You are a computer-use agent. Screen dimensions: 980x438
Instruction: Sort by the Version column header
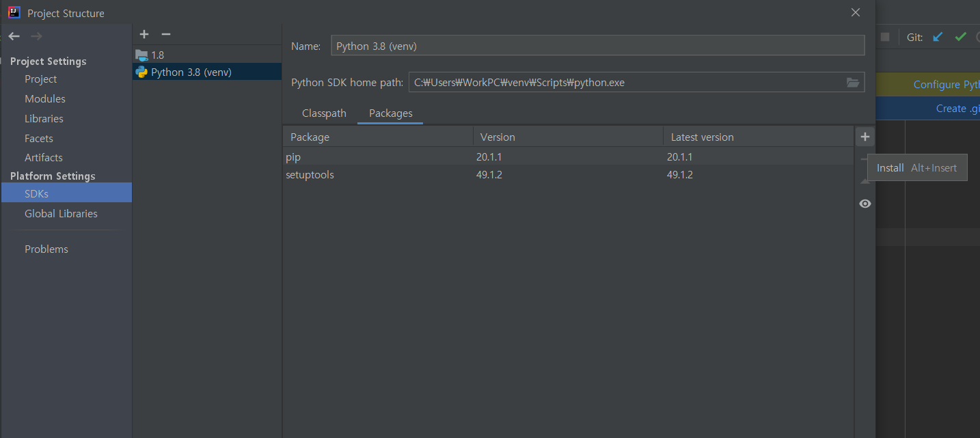tap(568, 137)
